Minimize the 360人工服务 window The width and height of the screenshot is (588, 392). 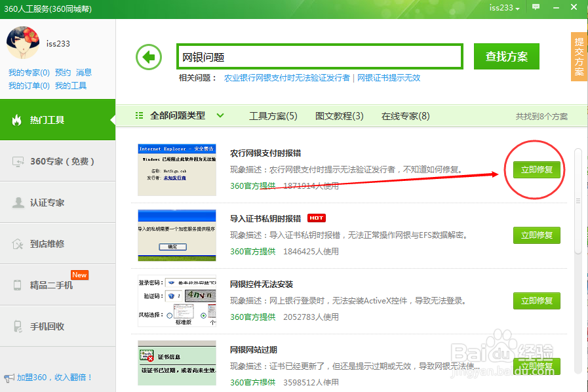tap(556, 7)
